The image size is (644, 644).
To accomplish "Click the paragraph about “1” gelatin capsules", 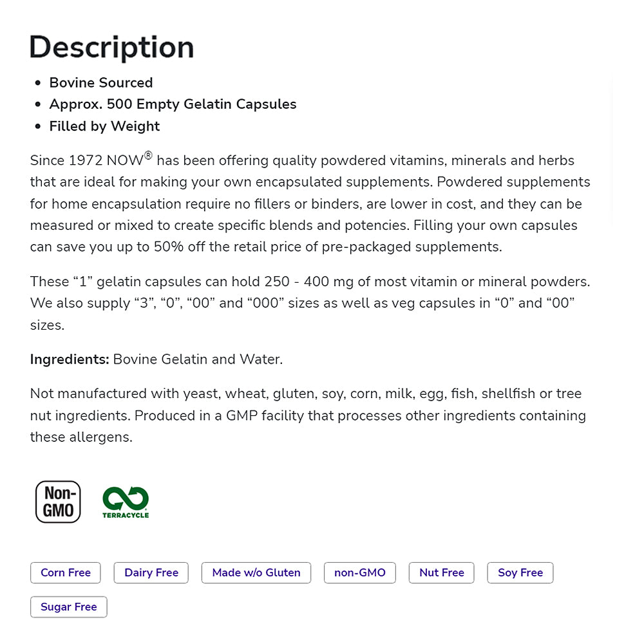I will tap(309, 303).
